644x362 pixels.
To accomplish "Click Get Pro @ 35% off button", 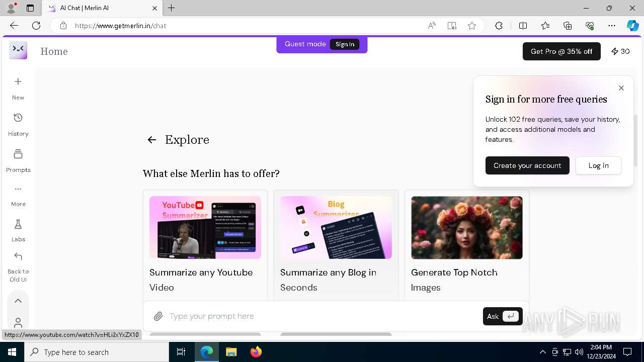I will coord(561,51).
